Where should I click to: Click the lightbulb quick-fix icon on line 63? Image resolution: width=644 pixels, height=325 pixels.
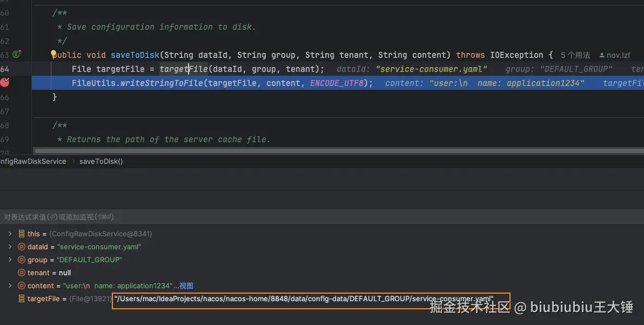coord(53,54)
